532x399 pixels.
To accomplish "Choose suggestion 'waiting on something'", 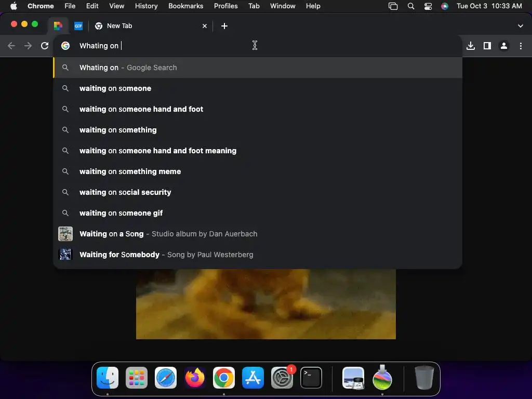I will pos(258,130).
